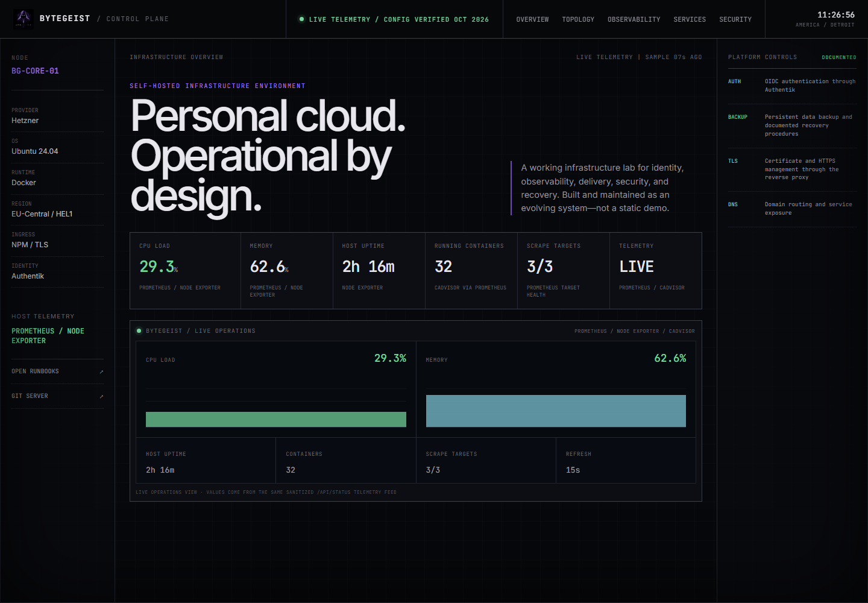Click the green live telemetry status dot in header
Screen dimensions: 868x603
[x=301, y=19]
